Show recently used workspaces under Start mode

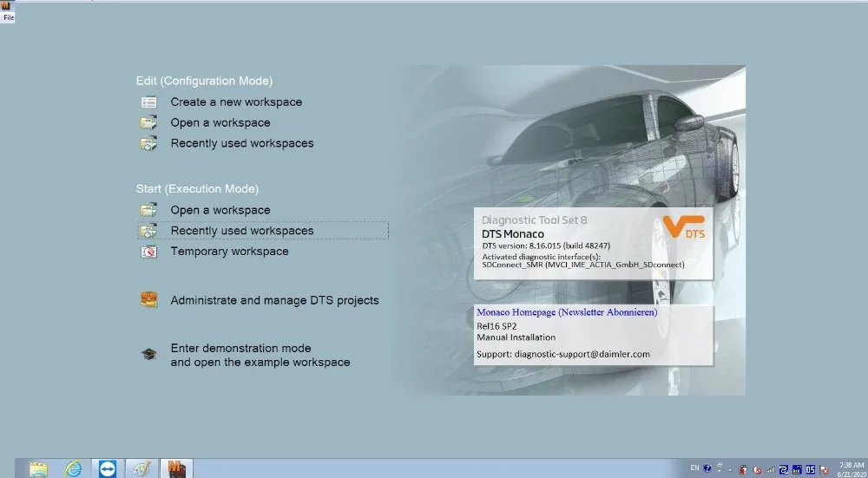coord(242,231)
